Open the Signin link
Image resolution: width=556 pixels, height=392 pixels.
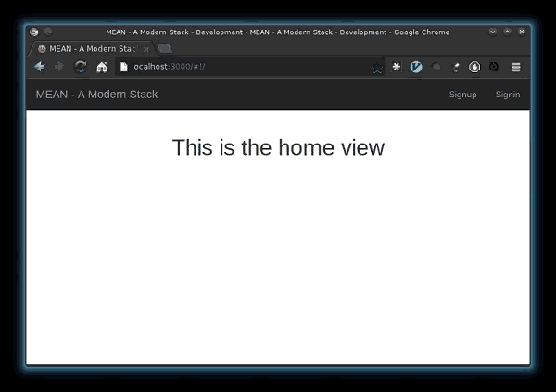click(508, 95)
